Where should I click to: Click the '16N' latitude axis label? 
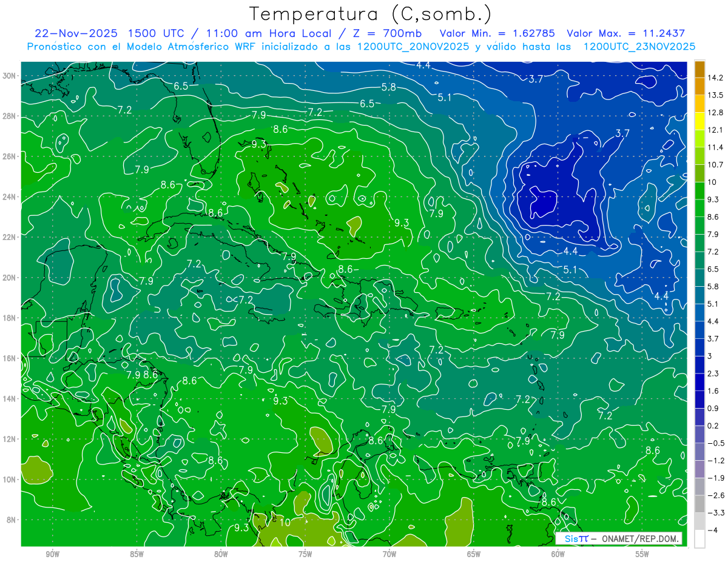[10, 358]
